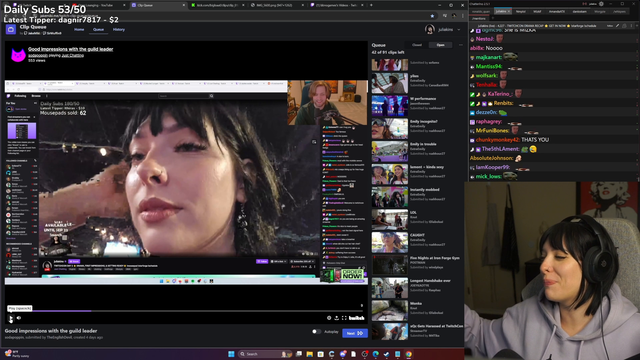
Task: Bookmark this page with the star icon
Action: pyautogui.click(x=432, y=16)
